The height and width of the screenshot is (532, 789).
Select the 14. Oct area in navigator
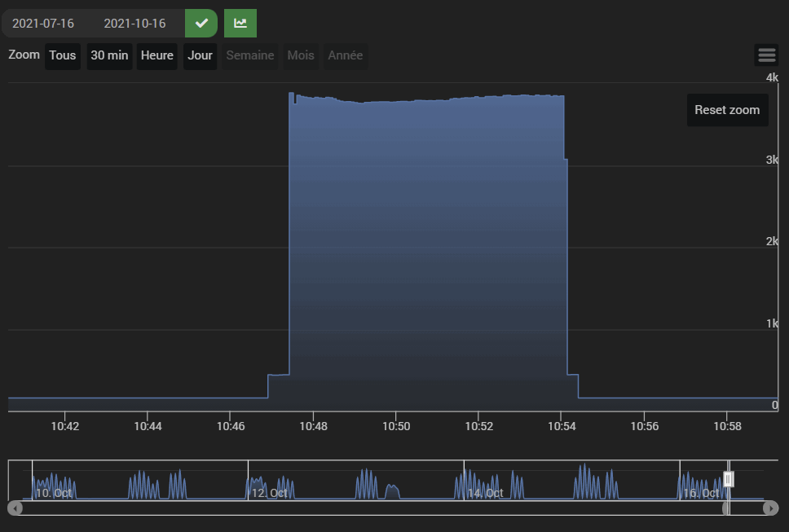tap(485, 493)
